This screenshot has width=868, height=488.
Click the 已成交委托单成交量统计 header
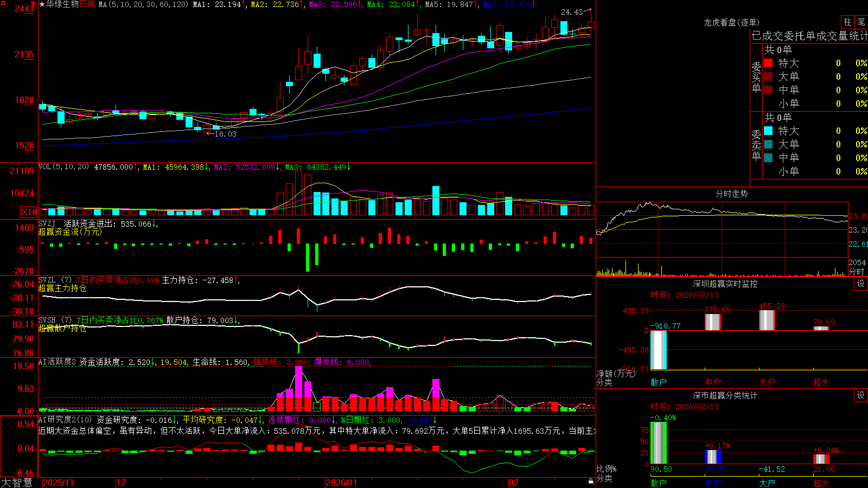(x=809, y=36)
